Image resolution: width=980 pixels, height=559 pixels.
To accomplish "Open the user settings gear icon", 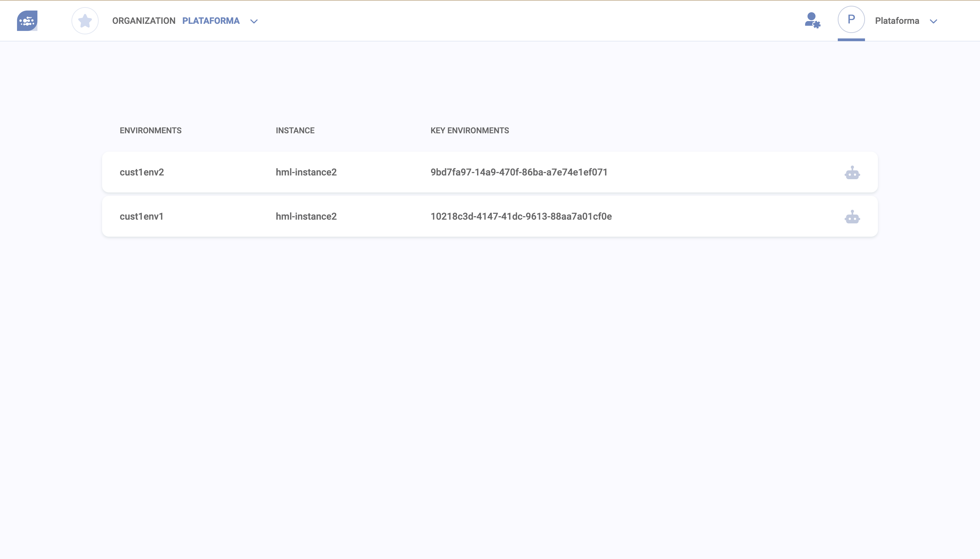I will coord(813,20).
